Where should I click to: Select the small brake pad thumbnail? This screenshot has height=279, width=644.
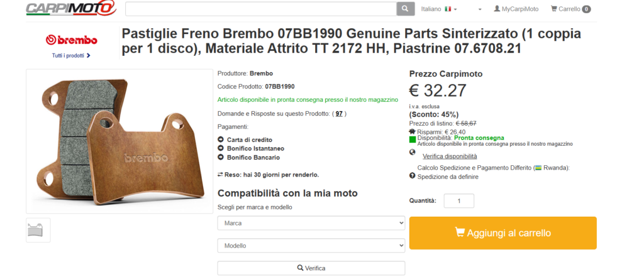38,230
